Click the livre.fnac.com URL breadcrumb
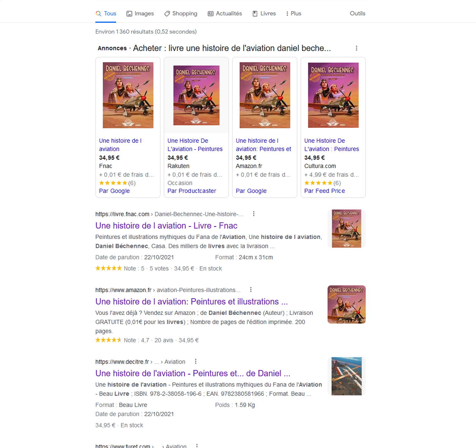The image size is (476, 448). point(169,214)
